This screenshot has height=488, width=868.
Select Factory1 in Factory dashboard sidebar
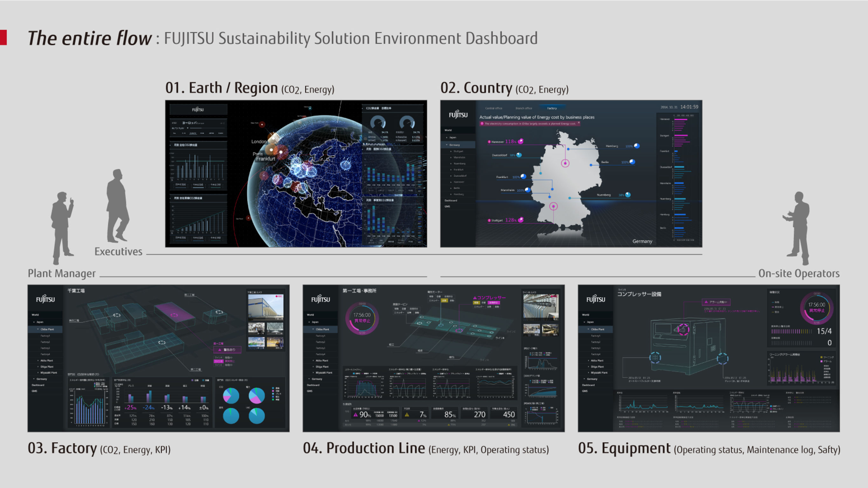click(45, 336)
